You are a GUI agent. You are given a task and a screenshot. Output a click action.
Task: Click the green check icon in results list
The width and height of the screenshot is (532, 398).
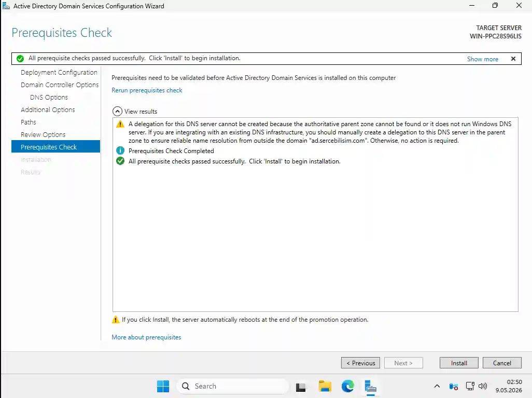click(120, 161)
